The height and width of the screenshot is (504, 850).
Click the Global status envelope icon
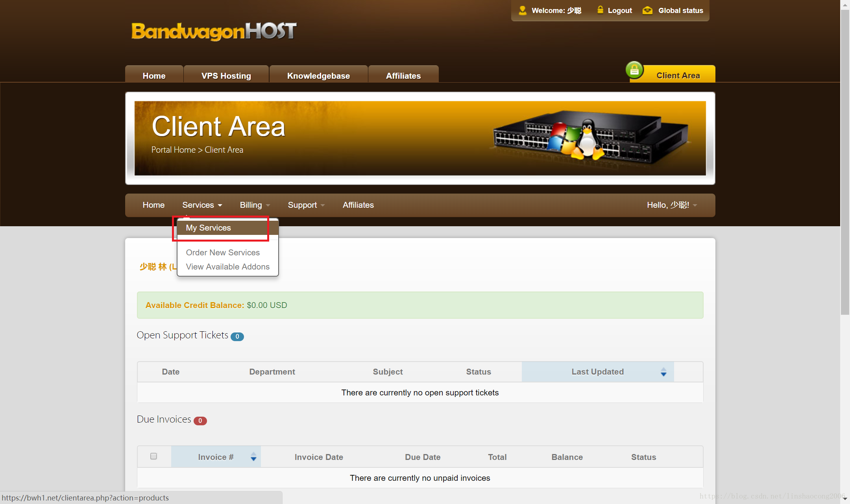tap(647, 11)
